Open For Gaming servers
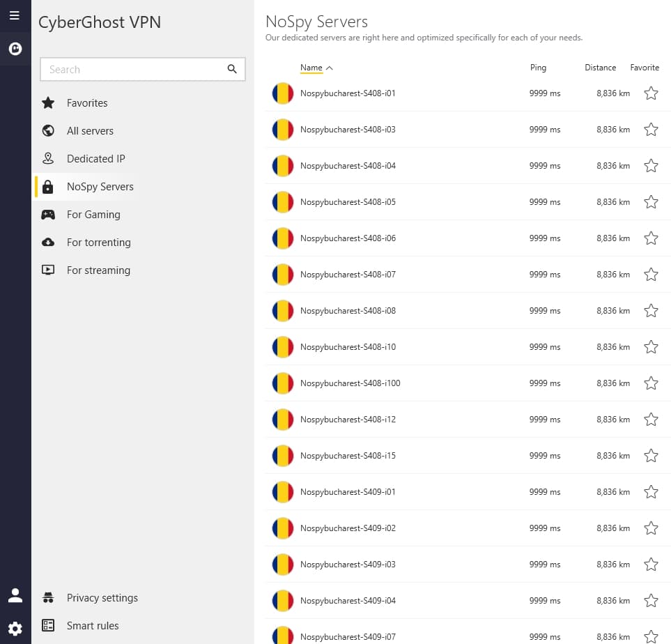This screenshot has height=644, width=671. [x=93, y=215]
